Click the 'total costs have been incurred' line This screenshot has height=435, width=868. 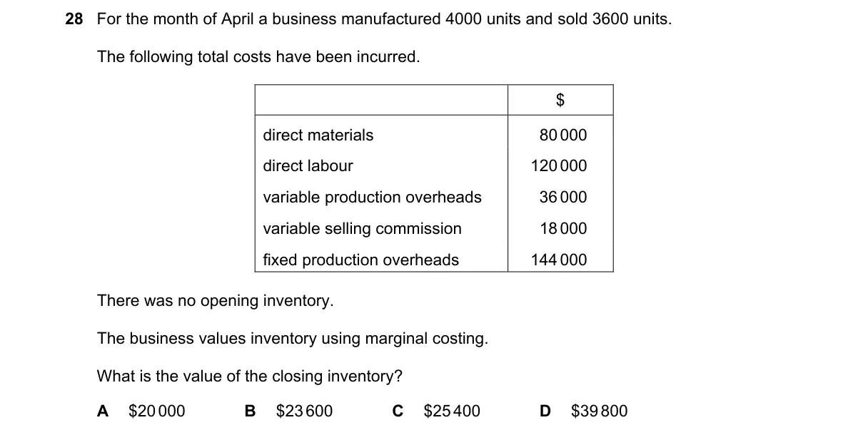point(258,57)
